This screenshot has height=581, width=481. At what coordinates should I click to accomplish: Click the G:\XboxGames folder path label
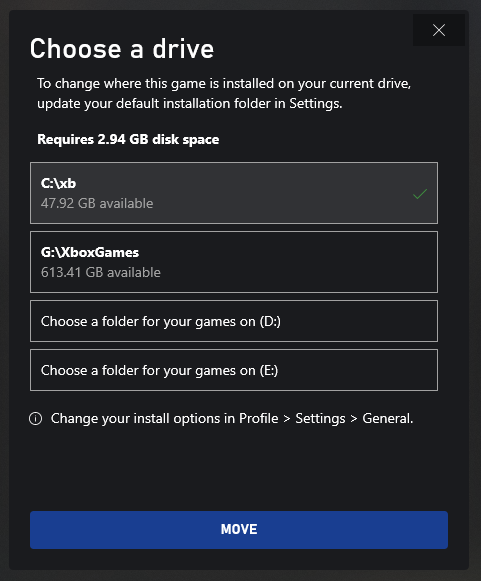pyautogui.click(x=90, y=253)
